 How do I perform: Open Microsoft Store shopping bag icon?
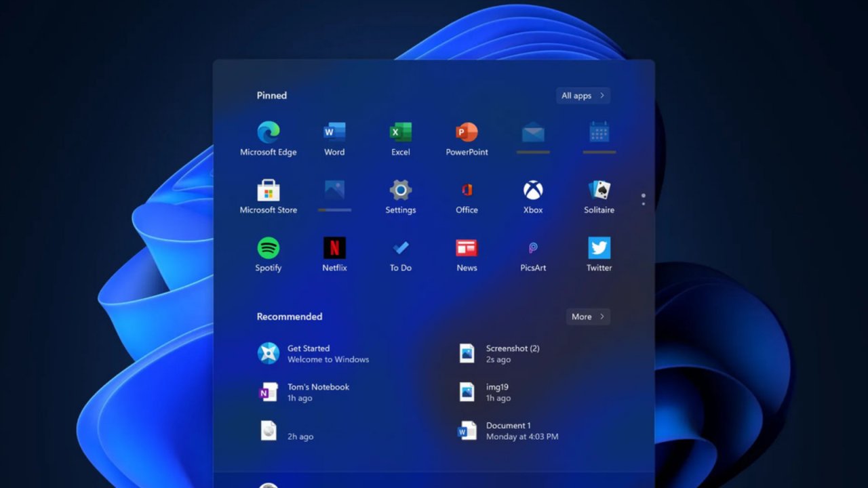click(x=269, y=190)
